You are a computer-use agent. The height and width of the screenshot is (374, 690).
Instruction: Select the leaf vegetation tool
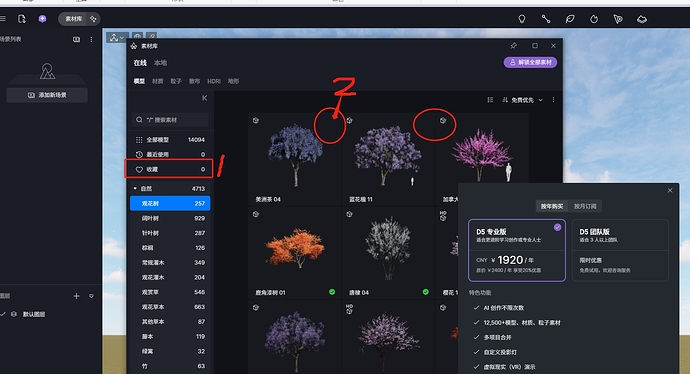pos(570,19)
